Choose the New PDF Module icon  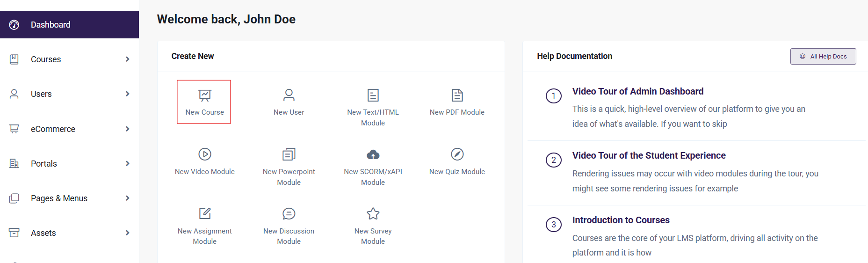(457, 95)
